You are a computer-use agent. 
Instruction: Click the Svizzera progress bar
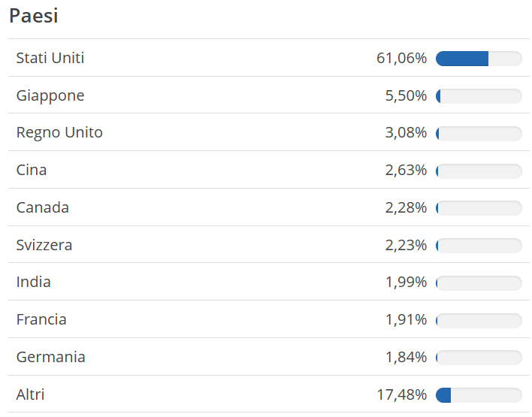pos(479,246)
